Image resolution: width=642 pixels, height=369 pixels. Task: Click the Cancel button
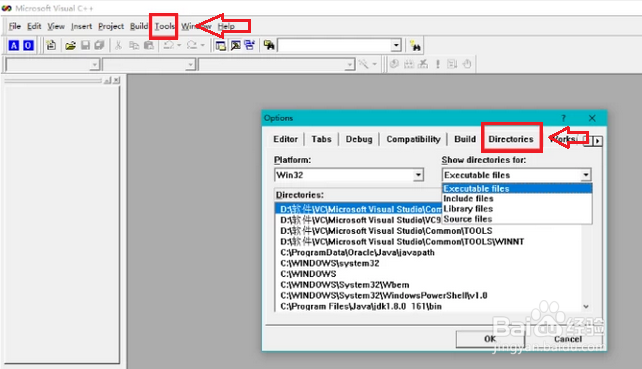[x=568, y=339]
